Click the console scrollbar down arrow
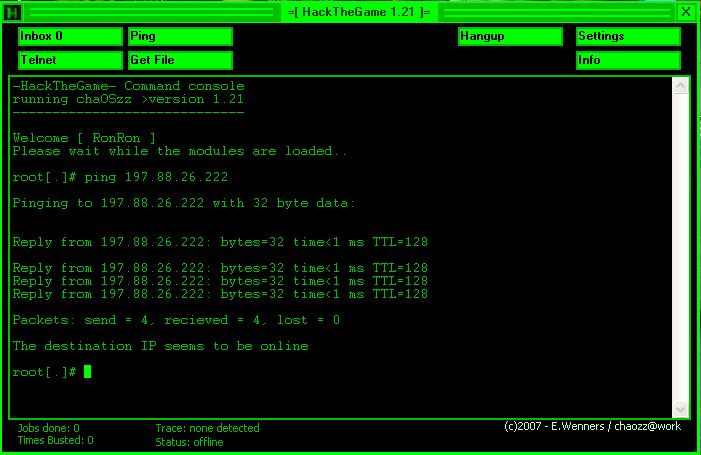This screenshot has height=455, width=701. point(682,410)
